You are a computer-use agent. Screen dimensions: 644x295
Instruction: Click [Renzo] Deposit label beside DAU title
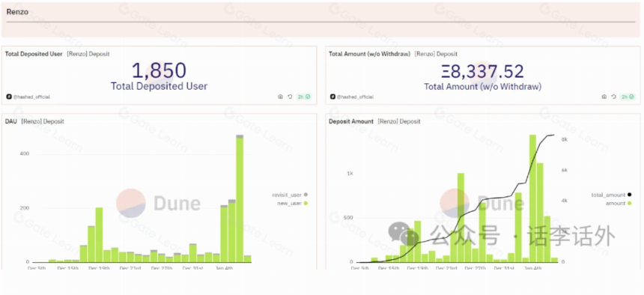43,121
